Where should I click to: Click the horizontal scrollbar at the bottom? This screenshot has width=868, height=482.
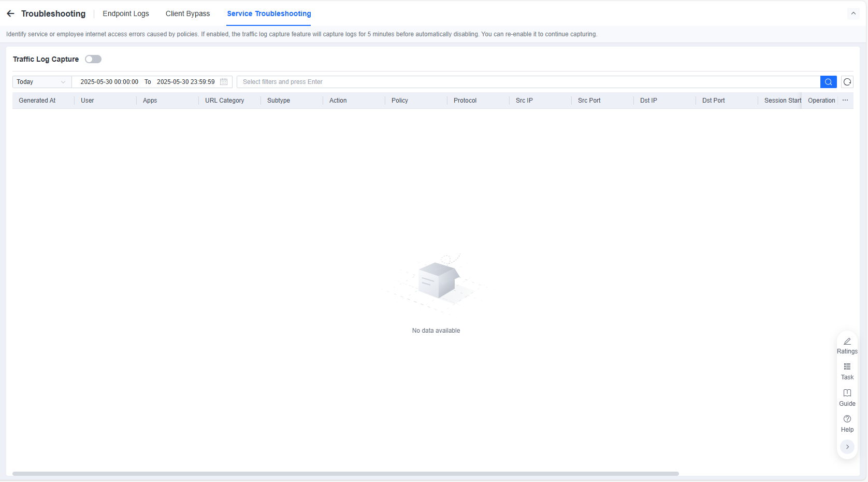pyautogui.click(x=345, y=474)
